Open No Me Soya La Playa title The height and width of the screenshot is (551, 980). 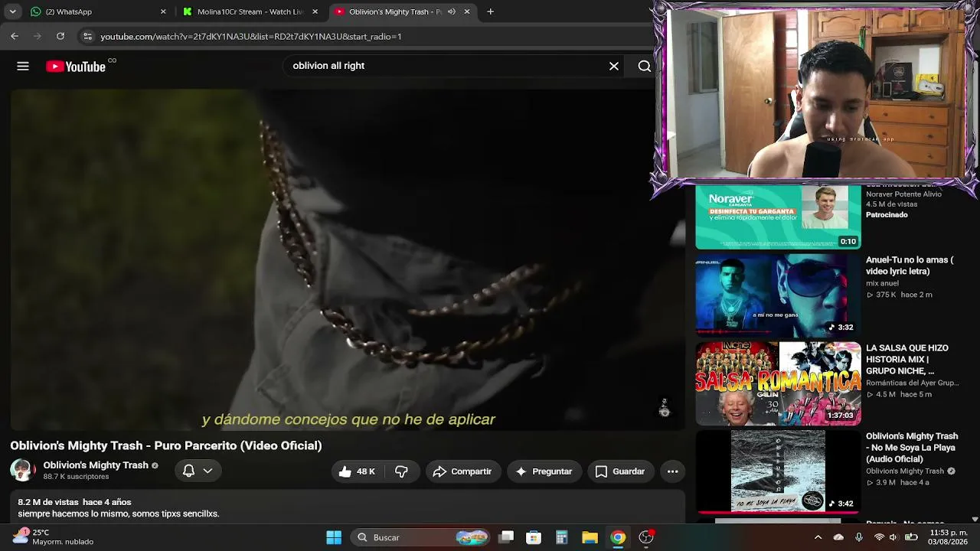(912, 448)
